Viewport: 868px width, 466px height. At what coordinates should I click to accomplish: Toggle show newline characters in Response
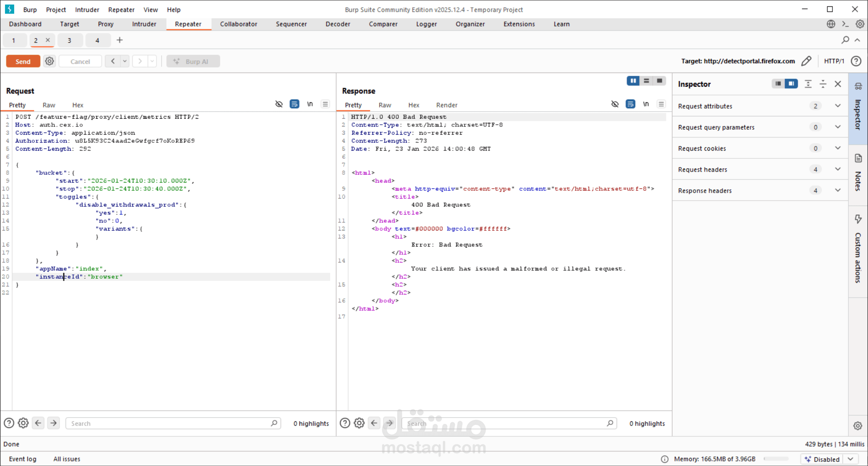point(646,104)
